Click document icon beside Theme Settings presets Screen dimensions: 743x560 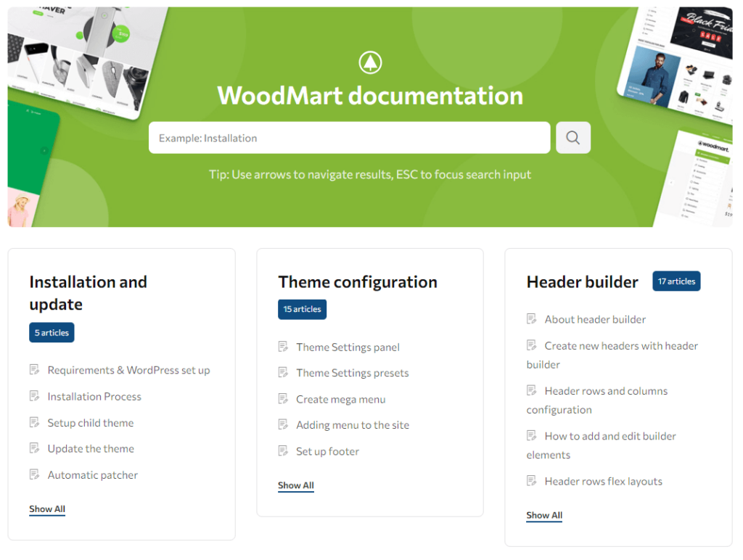tap(283, 372)
